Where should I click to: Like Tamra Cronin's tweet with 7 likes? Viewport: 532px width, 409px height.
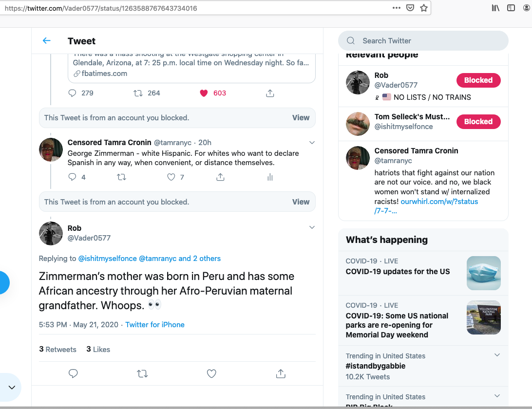(x=171, y=177)
